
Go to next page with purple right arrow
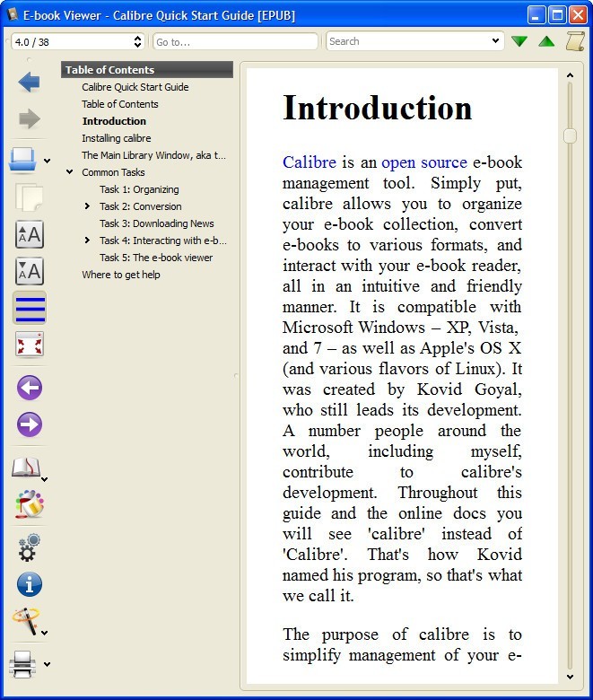coord(30,424)
